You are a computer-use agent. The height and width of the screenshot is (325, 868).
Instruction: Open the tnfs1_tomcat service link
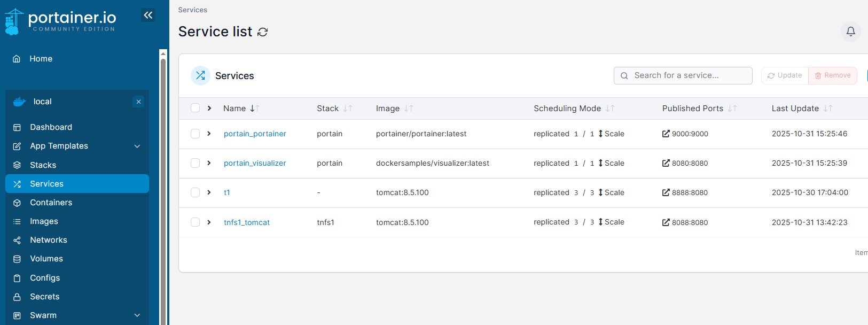247,222
